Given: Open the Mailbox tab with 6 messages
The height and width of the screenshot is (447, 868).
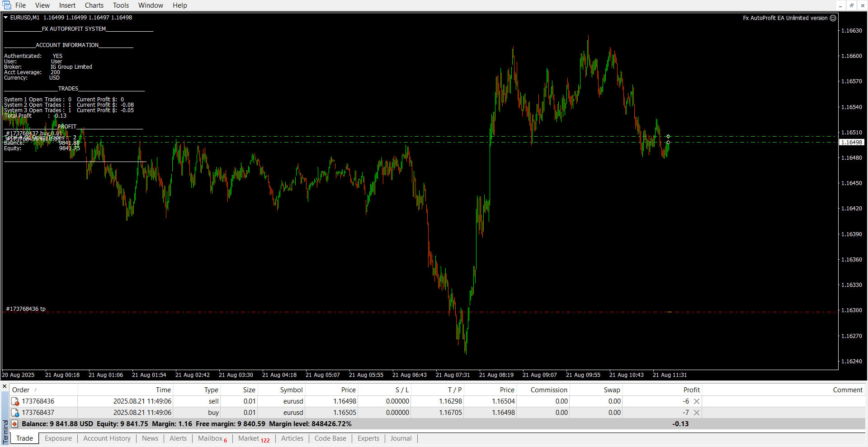Looking at the screenshot, I should click(x=212, y=438).
